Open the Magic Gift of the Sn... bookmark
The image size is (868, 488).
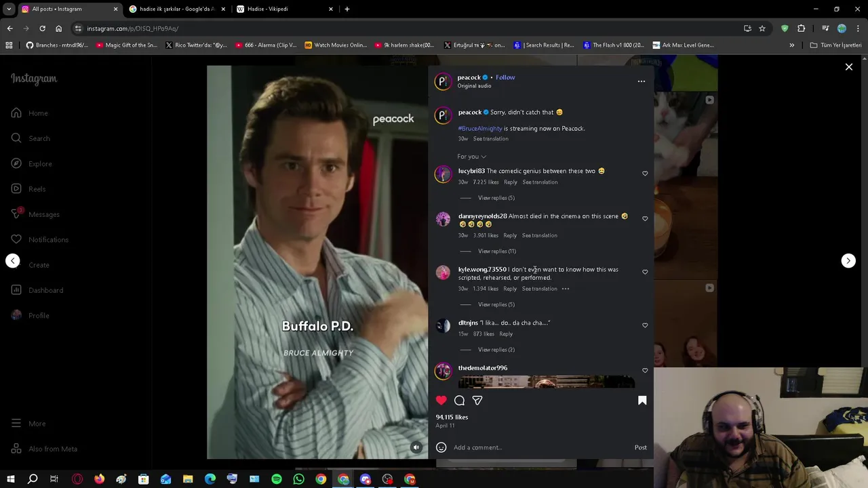coord(127,45)
